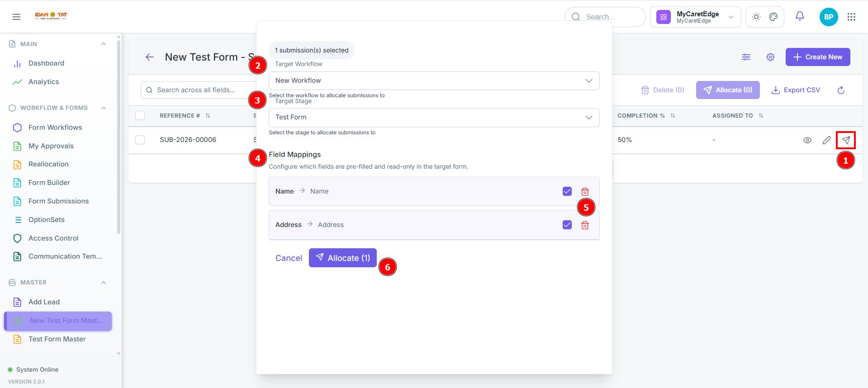The image size is (868, 388).
Task: Click the IDAM TAT logo
Action: click(x=51, y=16)
